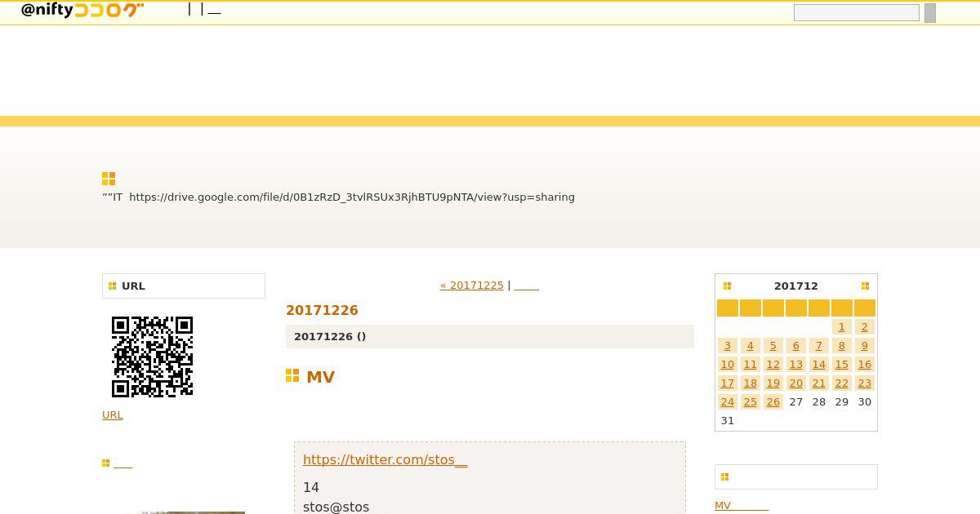980x514 pixels.
Task: Select calendar date 21
Action: (818, 383)
